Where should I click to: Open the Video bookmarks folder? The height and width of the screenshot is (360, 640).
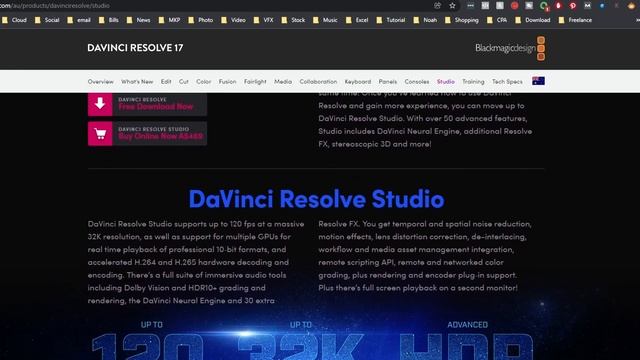click(x=233, y=20)
